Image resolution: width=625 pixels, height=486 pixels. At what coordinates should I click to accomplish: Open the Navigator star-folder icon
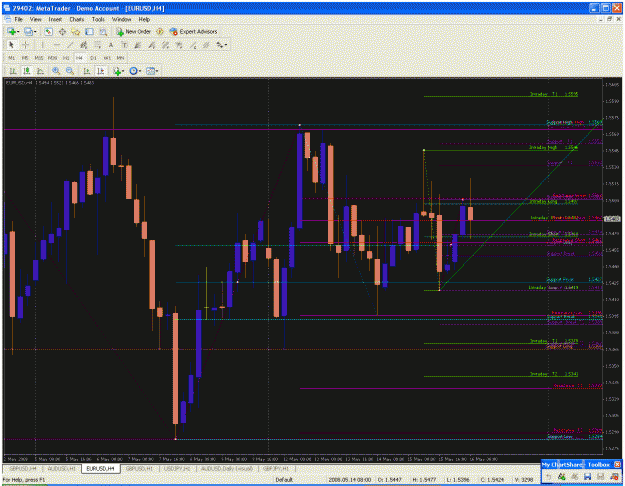76,31
